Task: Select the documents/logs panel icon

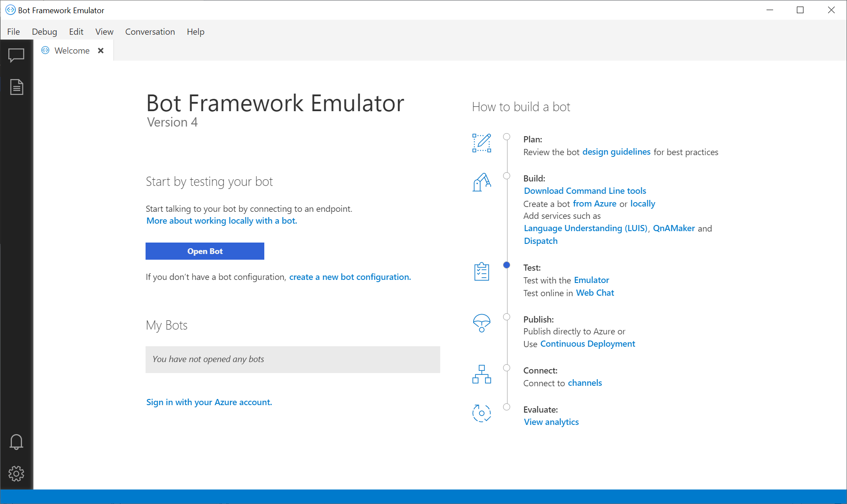Action: (x=16, y=87)
